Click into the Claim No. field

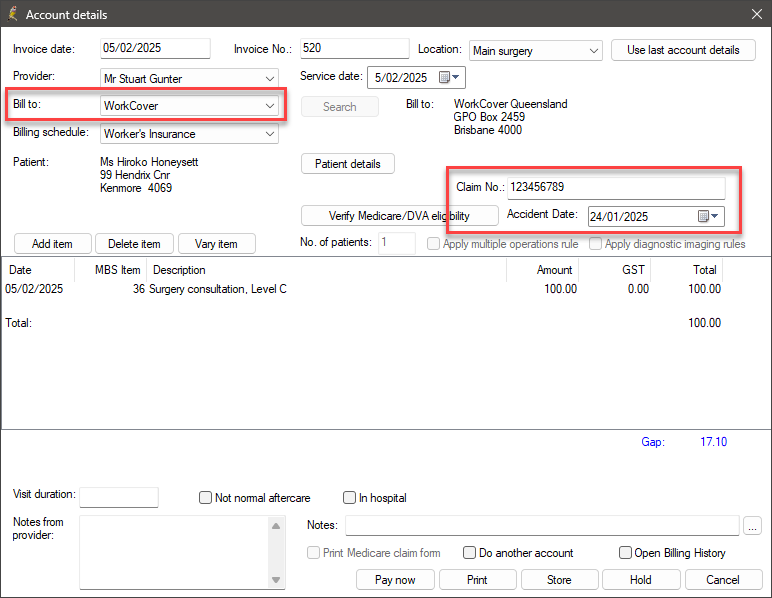(616, 188)
